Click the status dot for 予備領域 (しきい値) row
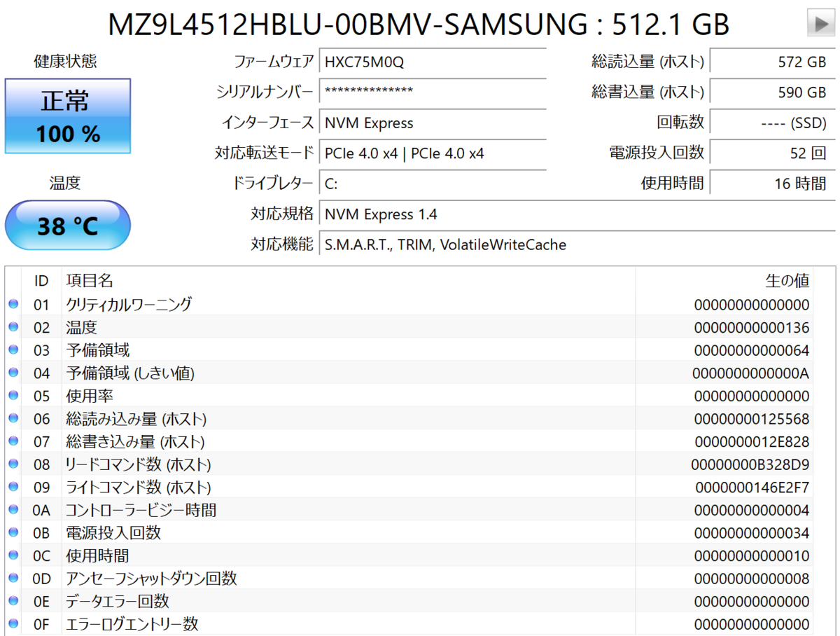Screen dimensions: 840x636 [13, 373]
